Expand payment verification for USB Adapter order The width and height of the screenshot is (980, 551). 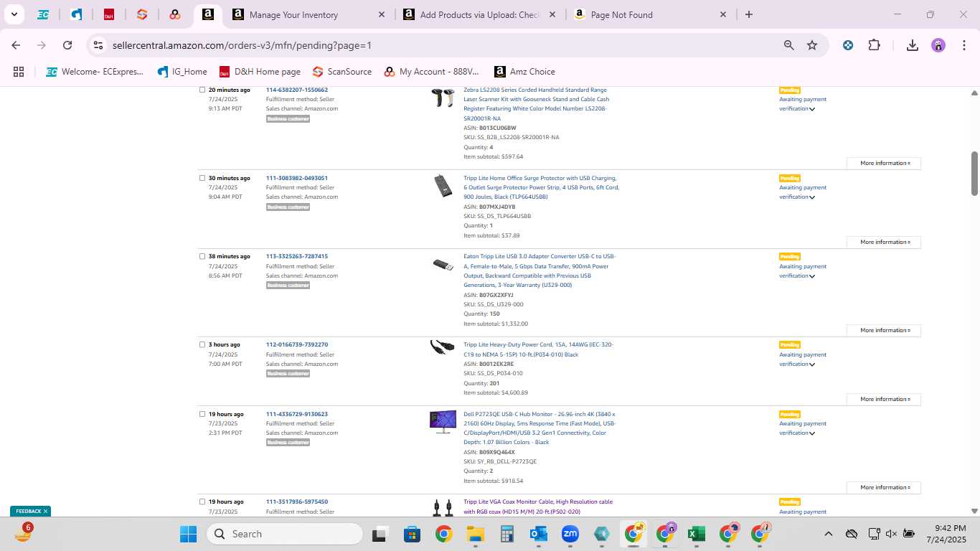pyautogui.click(x=812, y=276)
